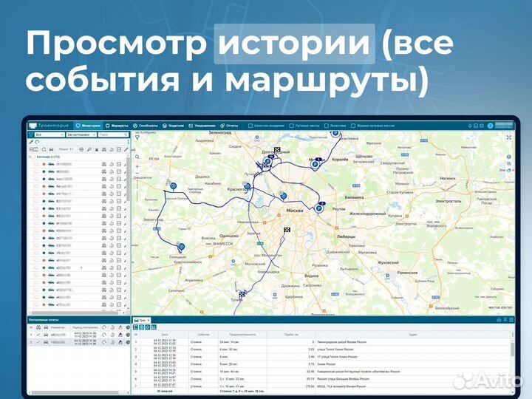Click the refresh icon next to pencil
The image size is (532, 399).
[x=37, y=142]
